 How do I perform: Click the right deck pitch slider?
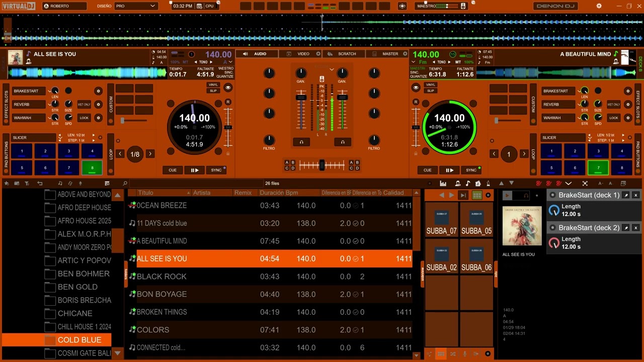[416, 128]
